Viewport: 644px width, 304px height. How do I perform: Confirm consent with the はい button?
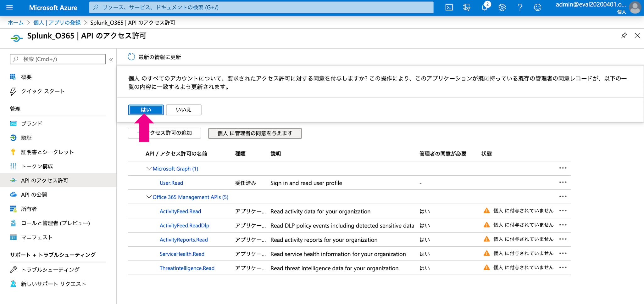point(146,110)
